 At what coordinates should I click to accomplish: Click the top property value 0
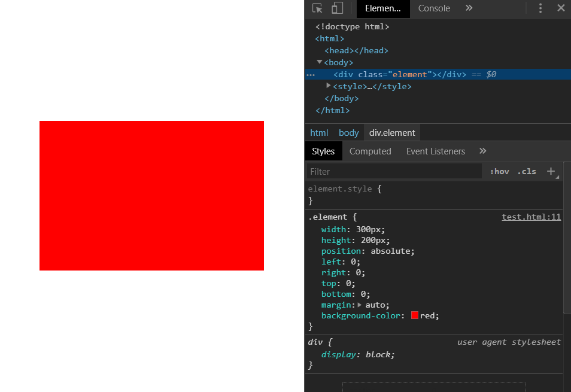click(x=348, y=284)
